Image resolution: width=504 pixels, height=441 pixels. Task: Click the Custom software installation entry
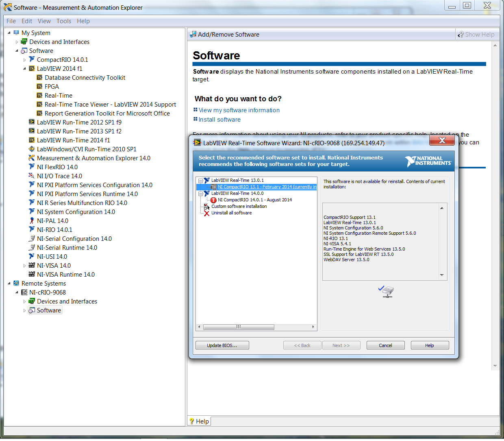[239, 206]
